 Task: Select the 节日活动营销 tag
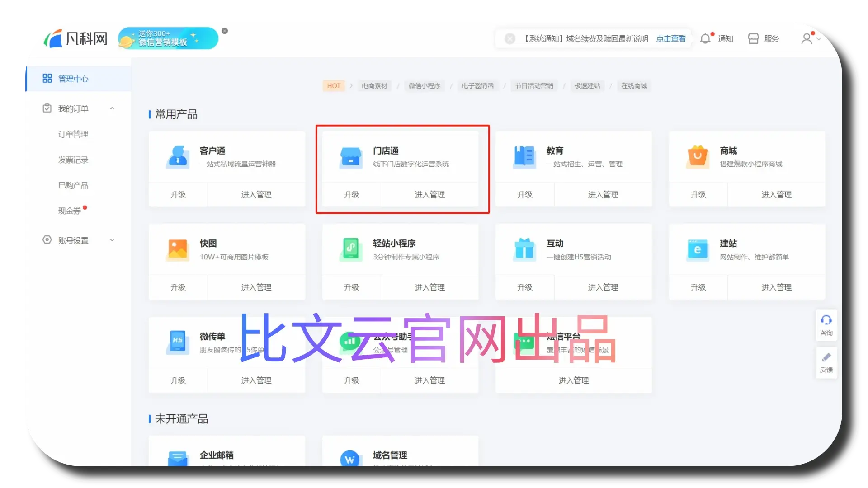click(x=534, y=86)
